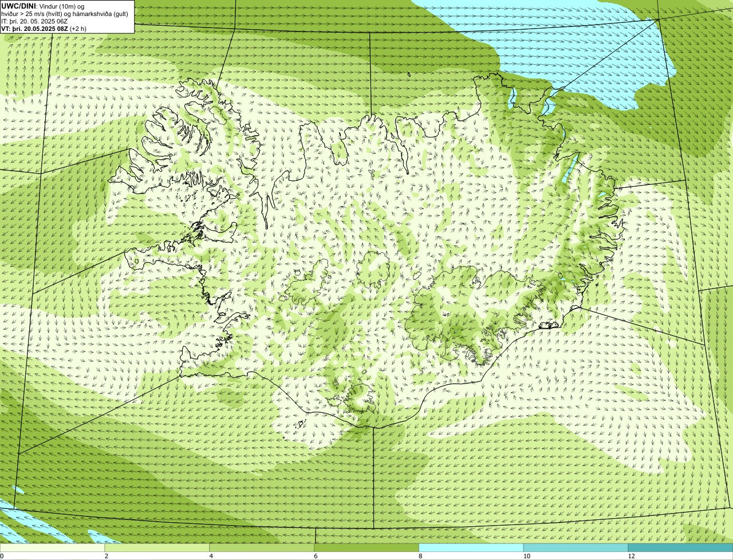
Task: Click the legend tick label '2'
Action: tap(107, 556)
